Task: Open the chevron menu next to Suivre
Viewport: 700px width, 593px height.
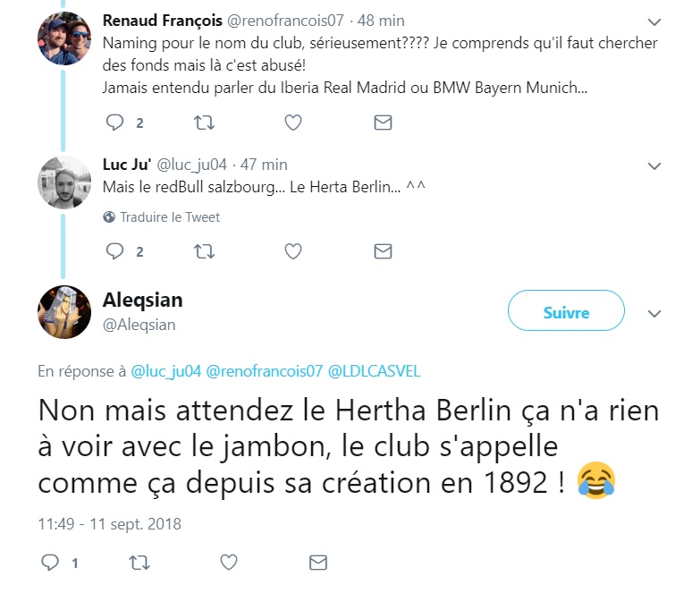Action: click(654, 313)
